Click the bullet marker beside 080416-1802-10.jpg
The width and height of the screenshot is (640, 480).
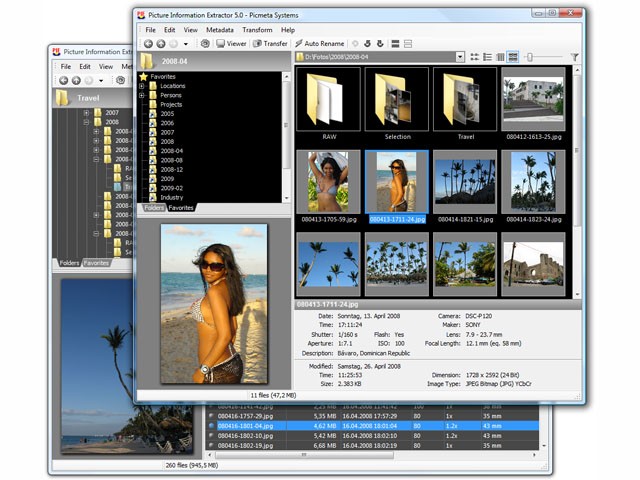[211, 436]
